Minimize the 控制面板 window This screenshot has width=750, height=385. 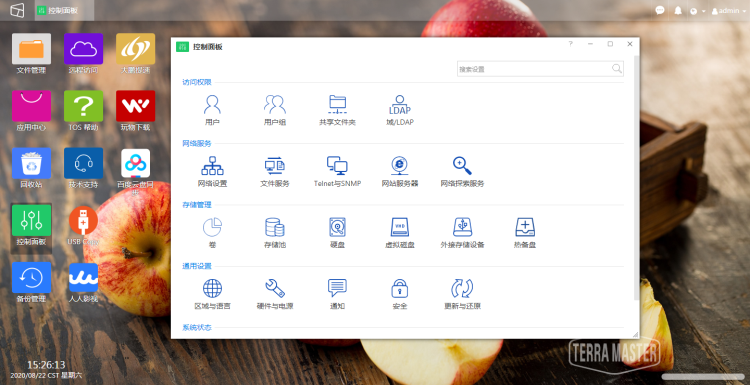(590, 44)
